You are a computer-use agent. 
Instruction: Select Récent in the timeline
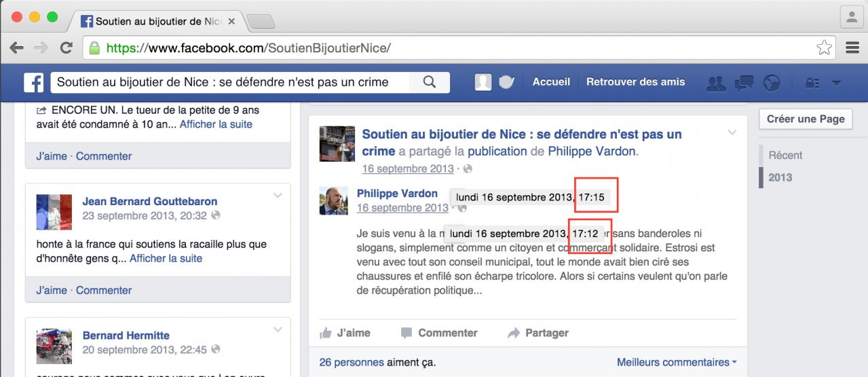coord(785,155)
